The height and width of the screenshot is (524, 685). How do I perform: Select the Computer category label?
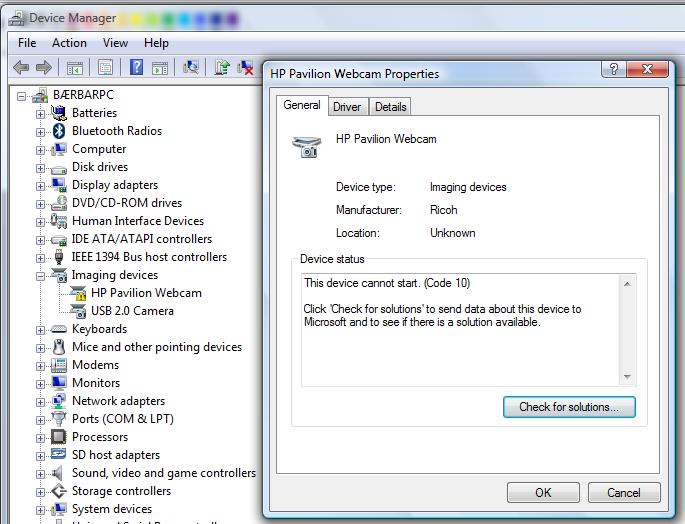(x=99, y=149)
